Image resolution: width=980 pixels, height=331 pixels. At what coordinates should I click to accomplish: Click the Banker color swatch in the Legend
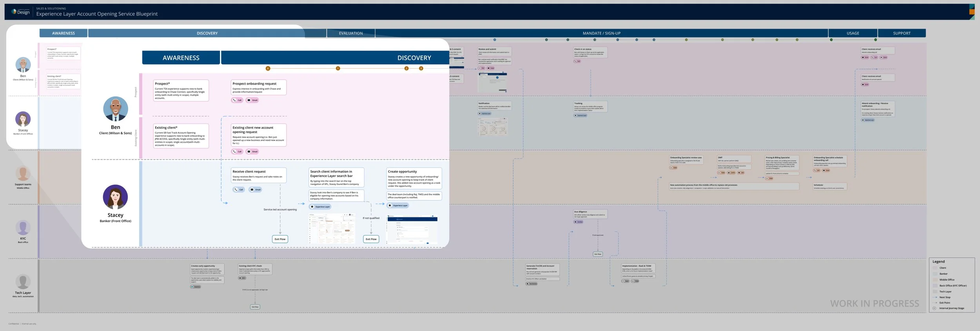[x=935, y=274]
